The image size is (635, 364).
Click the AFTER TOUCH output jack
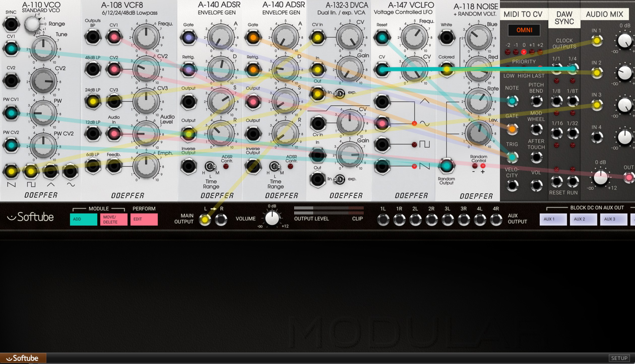[536, 157]
